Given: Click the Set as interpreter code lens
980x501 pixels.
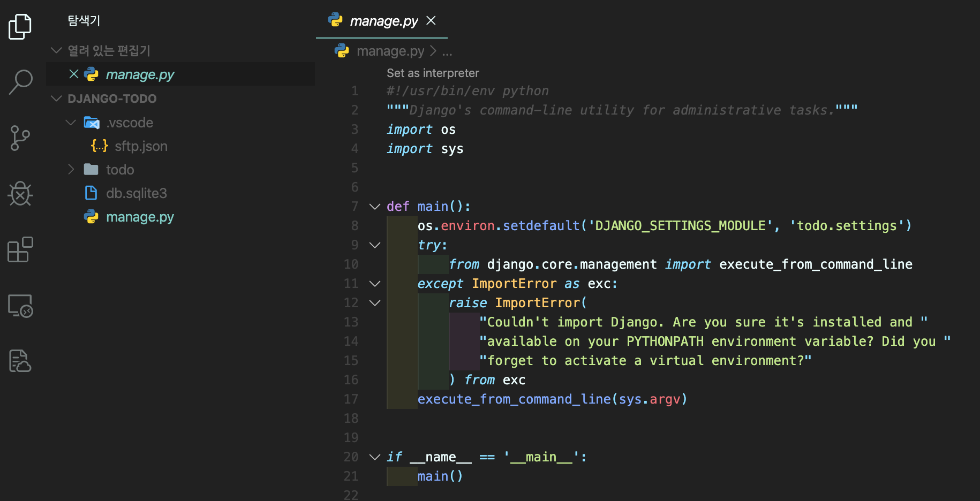Looking at the screenshot, I should pos(433,73).
